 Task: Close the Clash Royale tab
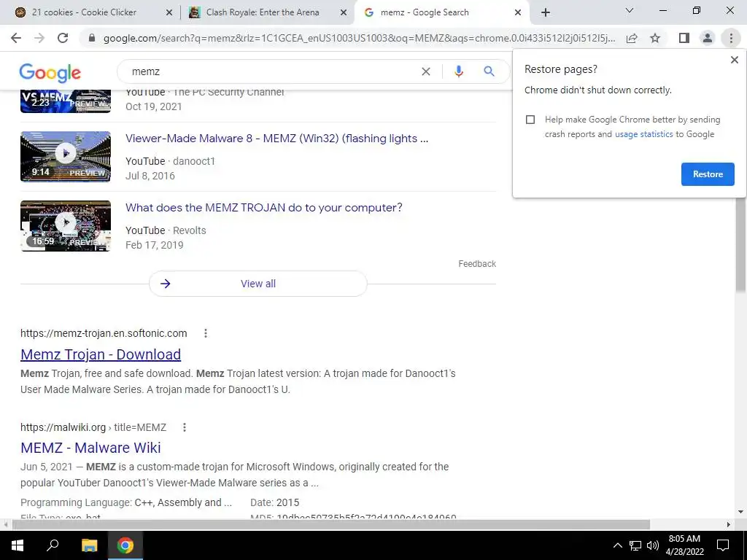pos(343,12)
